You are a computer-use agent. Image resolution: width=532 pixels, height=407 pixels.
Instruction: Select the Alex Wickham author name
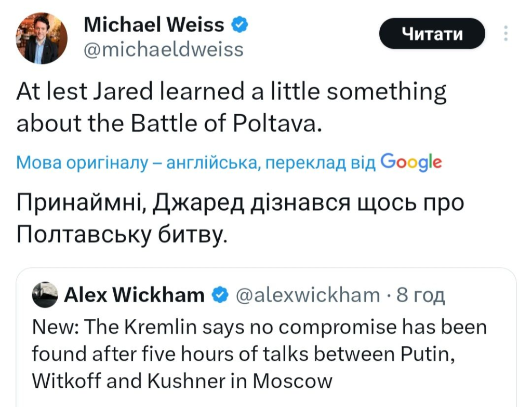134,295
